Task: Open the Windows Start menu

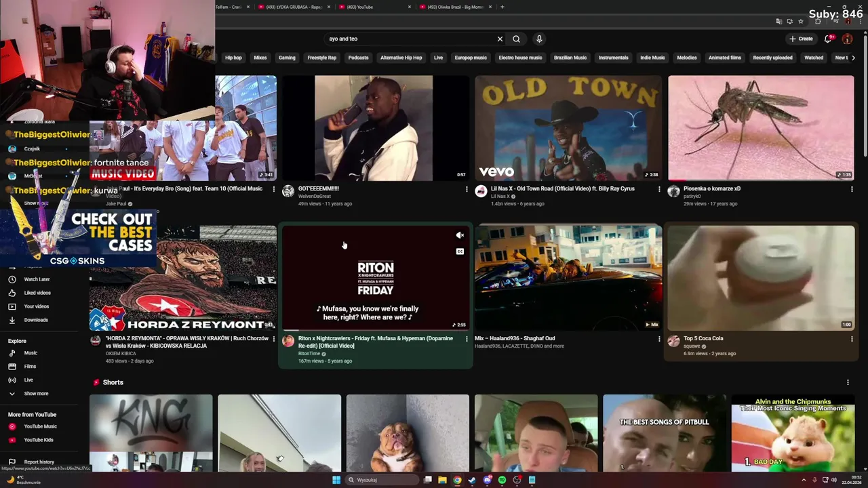Action: (x=336, y=480)
